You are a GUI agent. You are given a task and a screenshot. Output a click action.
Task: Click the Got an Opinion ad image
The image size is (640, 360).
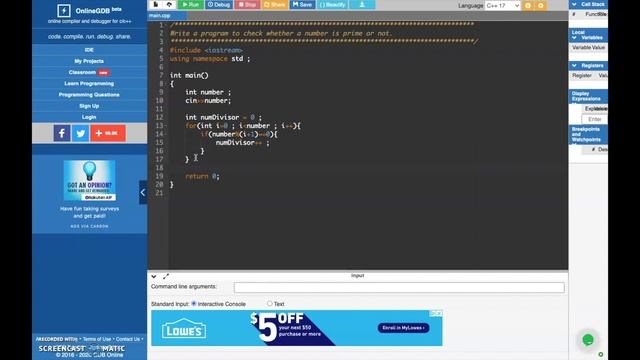click(89, 180)
